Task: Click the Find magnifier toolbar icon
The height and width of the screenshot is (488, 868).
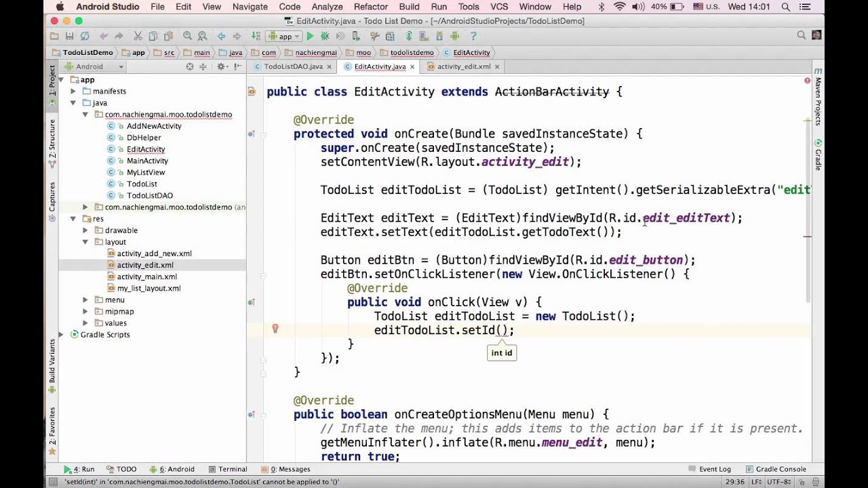Action: 187,36
